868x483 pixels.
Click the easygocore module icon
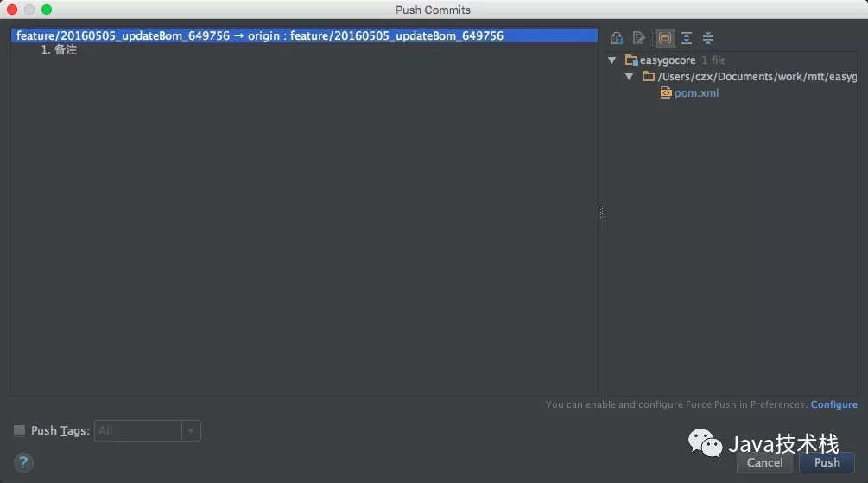[631, 60]
